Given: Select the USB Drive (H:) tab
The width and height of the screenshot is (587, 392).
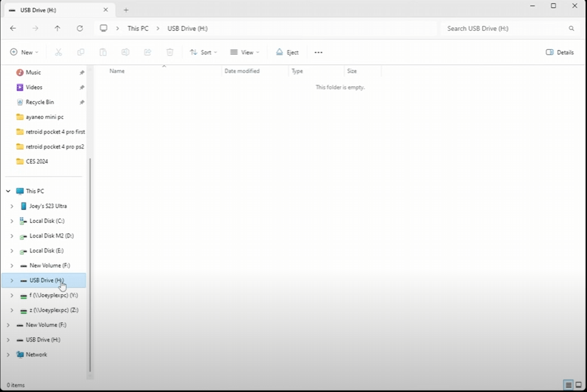Looking at the screenshot, I should pos(55,10).
